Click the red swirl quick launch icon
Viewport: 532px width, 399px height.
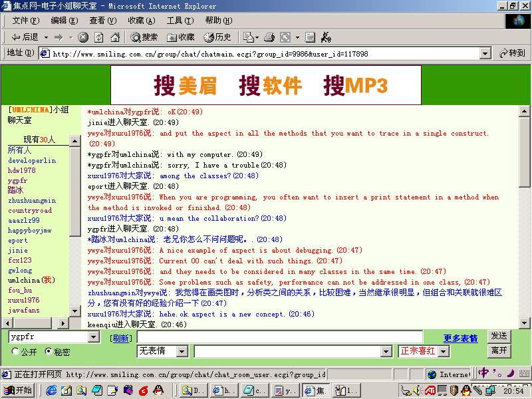click(x=144, y=390)
